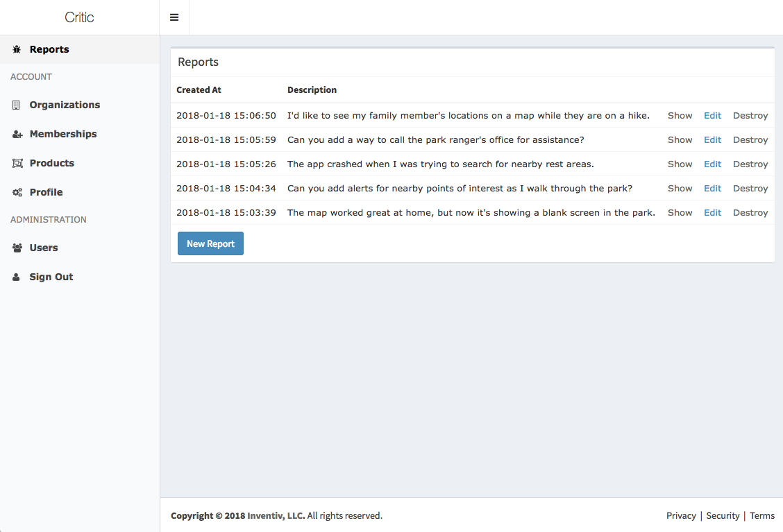Click the group icon beside Users
Viewport: 783px width, 532px height.
(17, 248)
